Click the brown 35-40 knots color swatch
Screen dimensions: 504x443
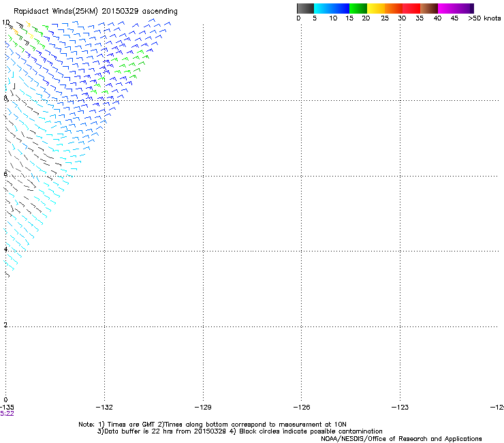coord(429,8)
